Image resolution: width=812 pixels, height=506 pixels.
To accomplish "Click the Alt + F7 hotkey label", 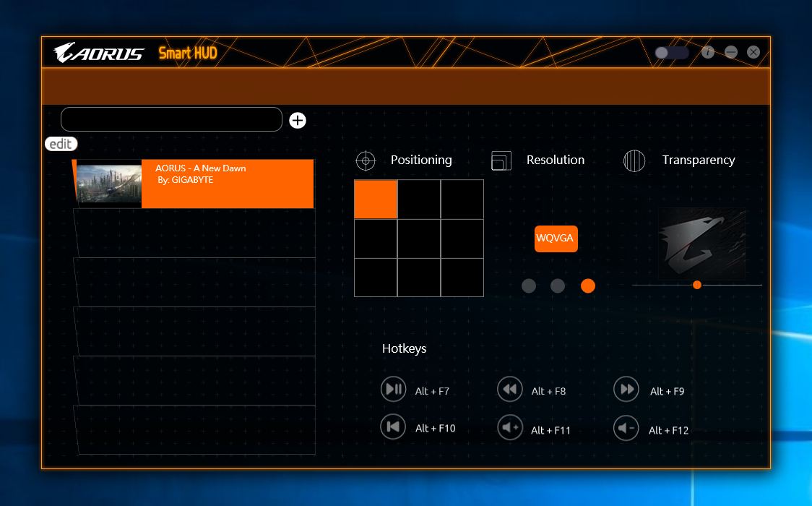I will click(x=432, y=392).
